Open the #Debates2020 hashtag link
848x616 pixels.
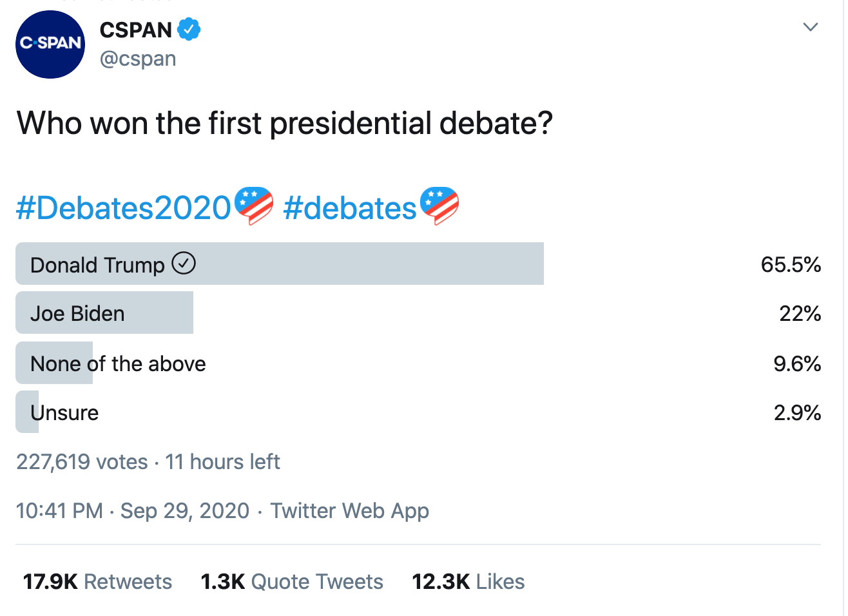click(124, 208)
